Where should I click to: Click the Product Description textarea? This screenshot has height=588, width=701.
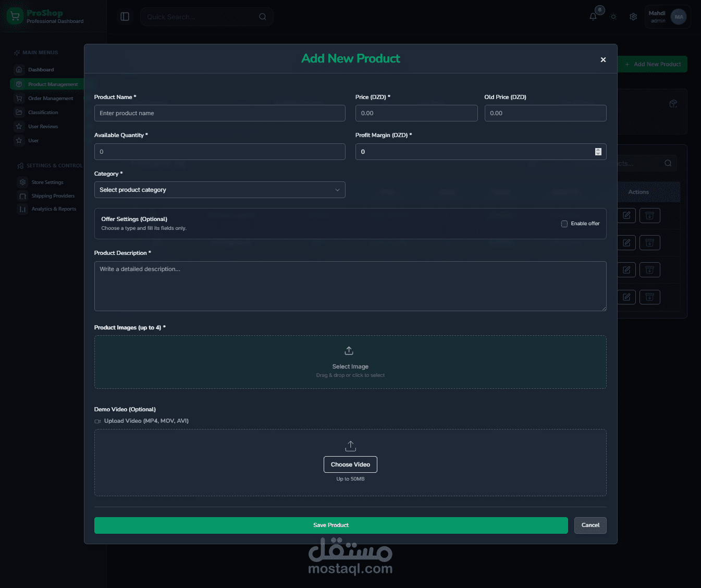tap(350, 286)
